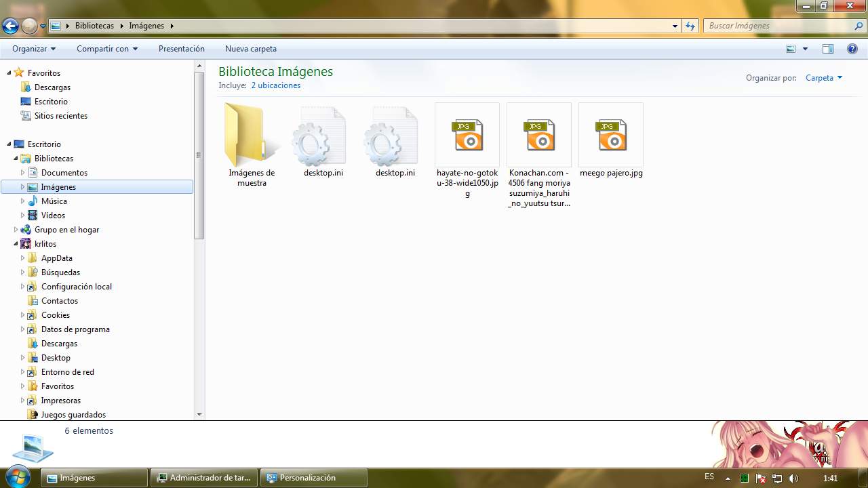The height and width of the screenshot is (488, 868).
Task: Click Presentación in the toolbar
Action: [x=181, y=49]
